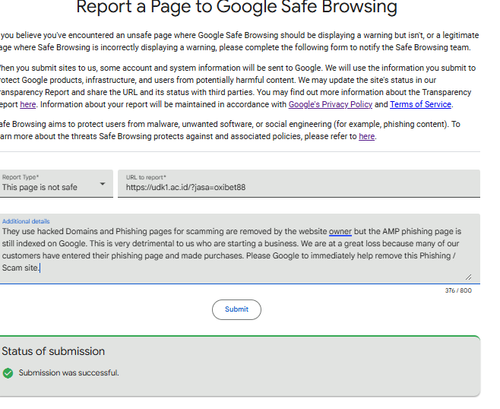
Task: Click the underlined word 'owner' in details
Action: point(340,232)
